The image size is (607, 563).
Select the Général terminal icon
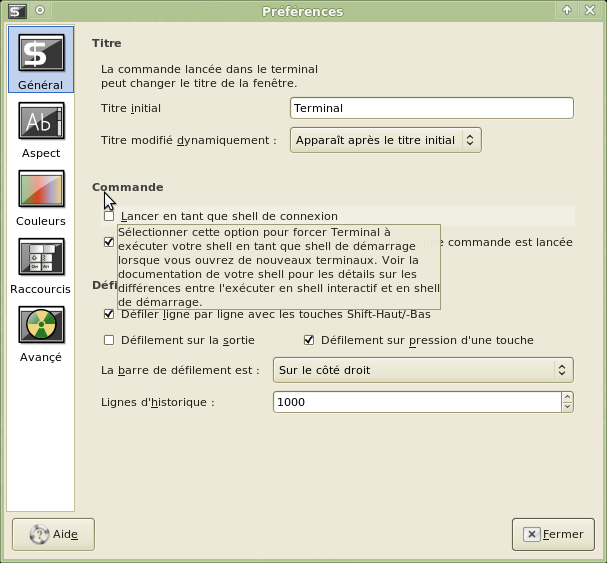click(x=41, y=53)
